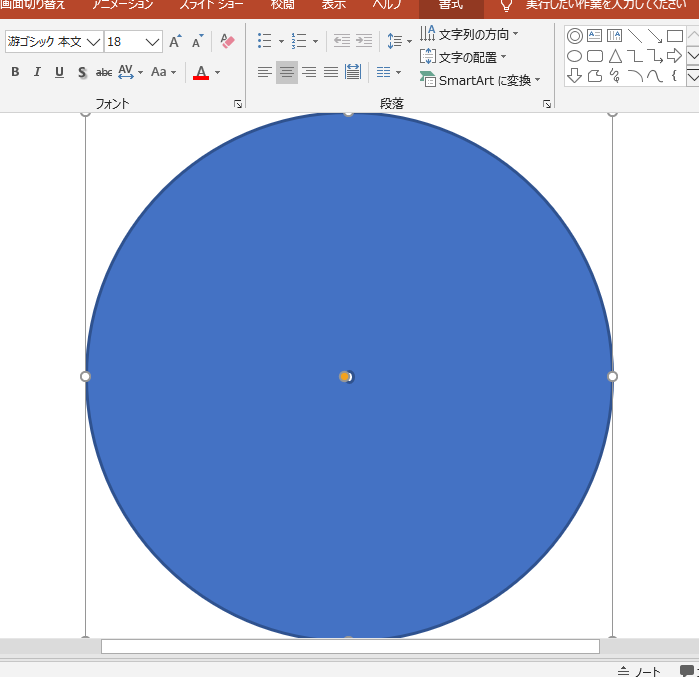Align text to the left
The width and height of the screenshot is (699, 677).
[265, 72]
